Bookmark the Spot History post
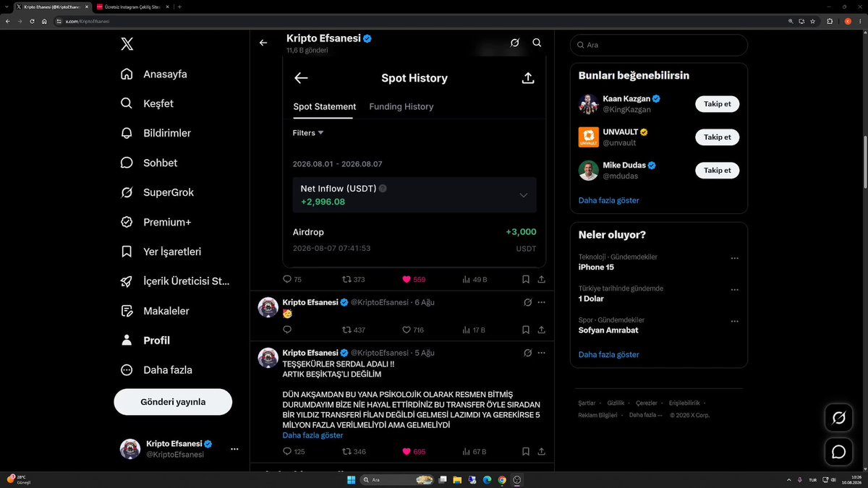The height and width of the screenshot is (488, 868). pos(526,279)
